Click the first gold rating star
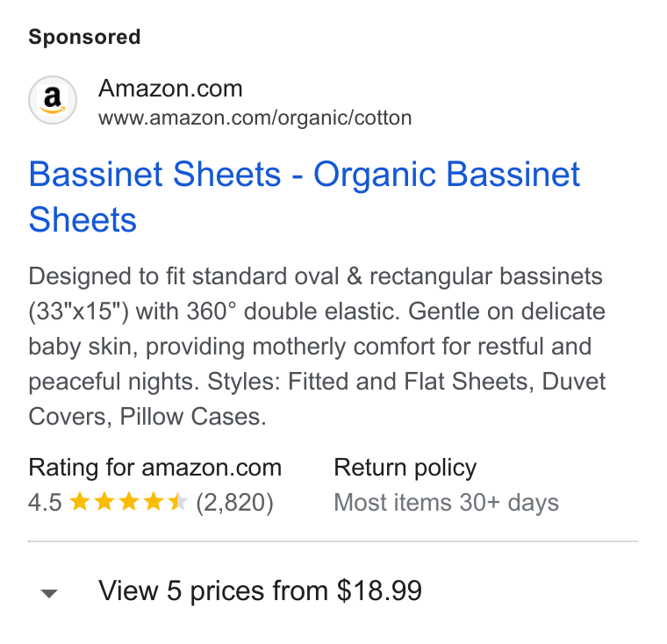The width and height of the screenshot is (667, 644). pos(80,502)
